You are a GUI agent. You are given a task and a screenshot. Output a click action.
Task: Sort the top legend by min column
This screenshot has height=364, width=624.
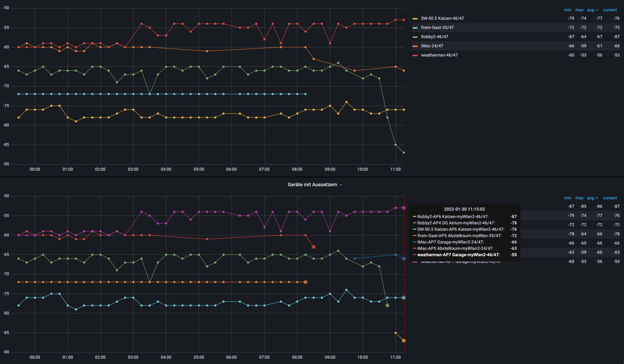pos(567,10)
